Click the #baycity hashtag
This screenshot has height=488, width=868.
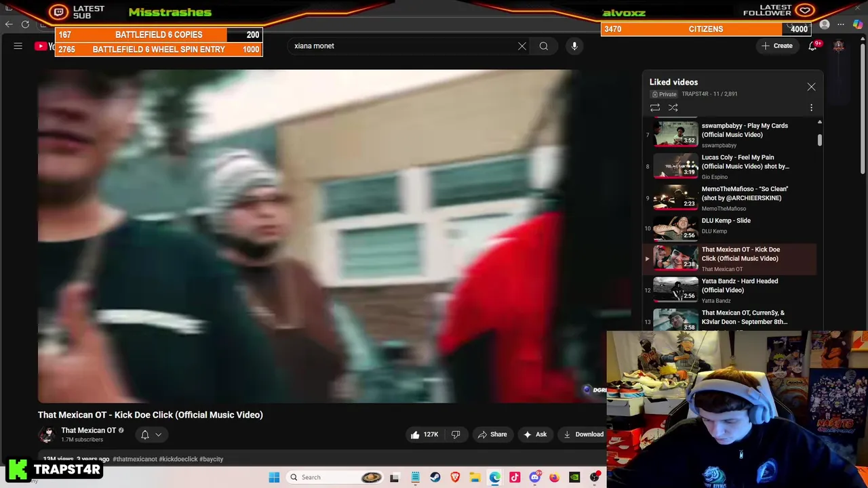(x=211, y=459)
